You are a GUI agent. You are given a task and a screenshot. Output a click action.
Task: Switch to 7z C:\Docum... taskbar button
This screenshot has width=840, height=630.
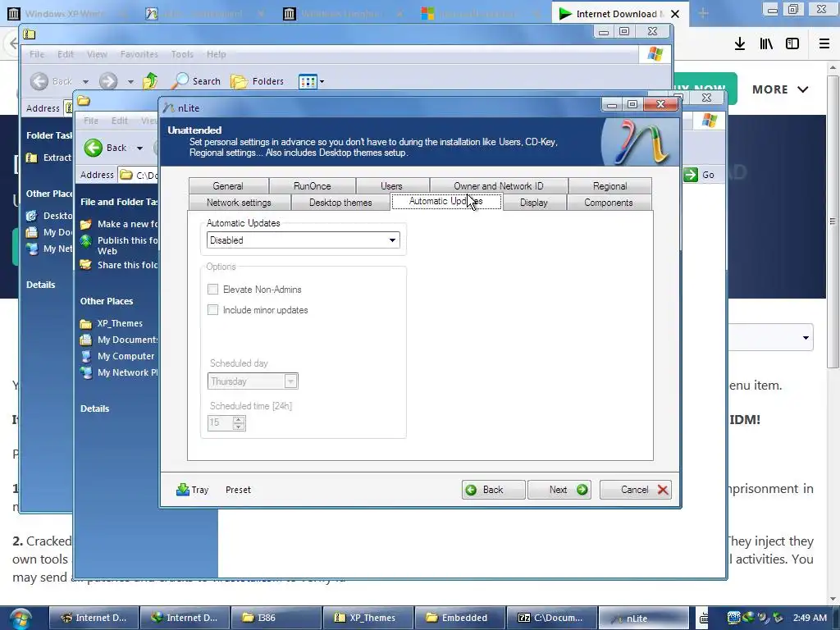point(552,618)
